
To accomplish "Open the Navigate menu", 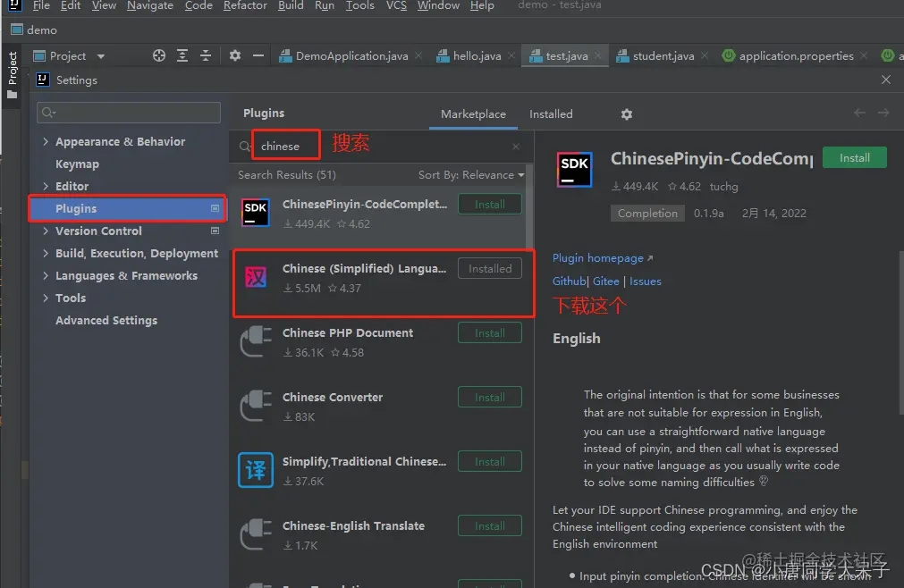I will click(150, 5).
